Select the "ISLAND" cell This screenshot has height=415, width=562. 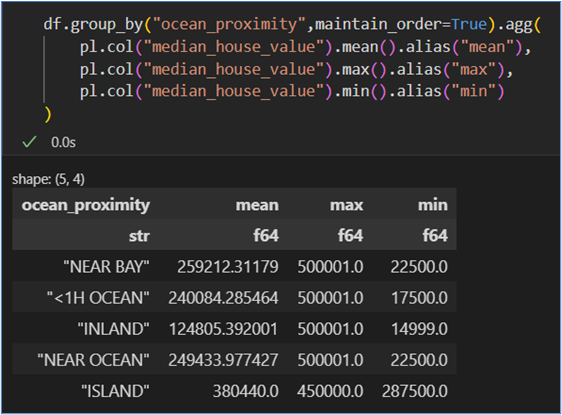tap(115, 391)
